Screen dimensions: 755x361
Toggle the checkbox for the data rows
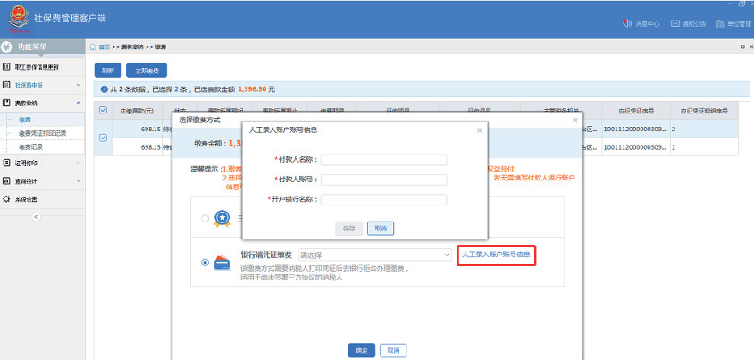click(103, 138)
